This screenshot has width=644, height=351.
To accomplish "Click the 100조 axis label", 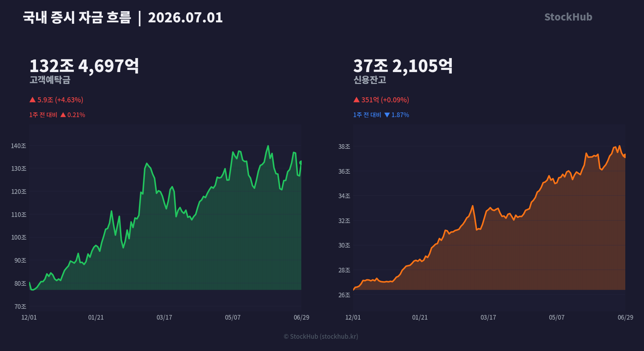I will click(19, 237).
